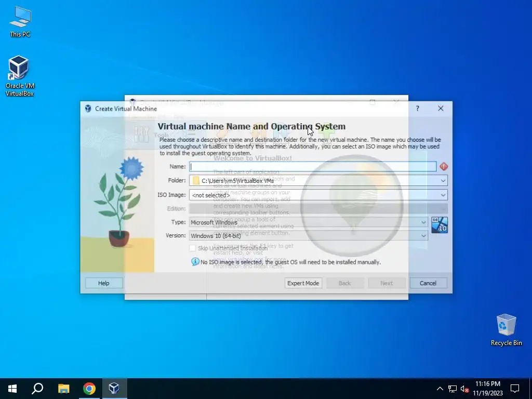
Task: Expand the Folder dropdown
Action: 443,180
